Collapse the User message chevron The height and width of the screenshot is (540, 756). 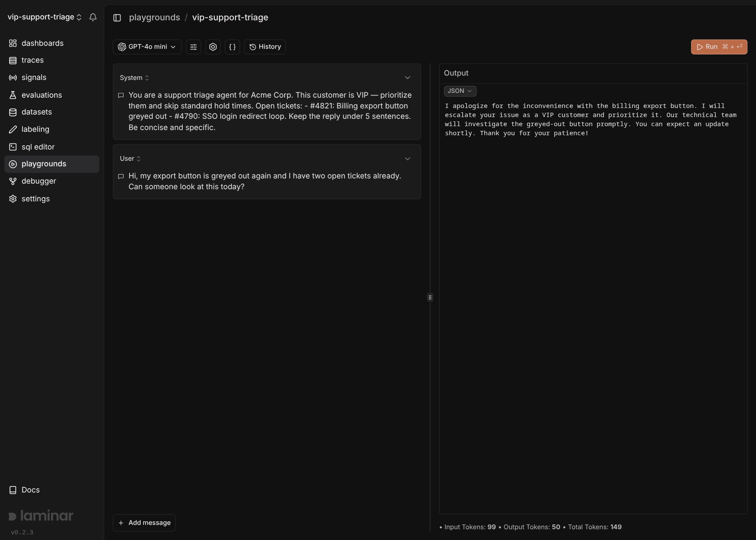407,159
